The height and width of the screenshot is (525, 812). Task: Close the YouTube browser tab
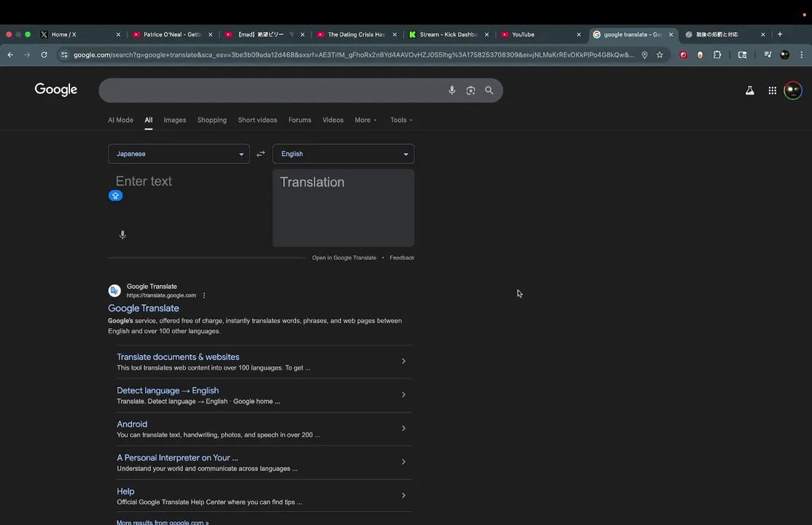(579, 34)
